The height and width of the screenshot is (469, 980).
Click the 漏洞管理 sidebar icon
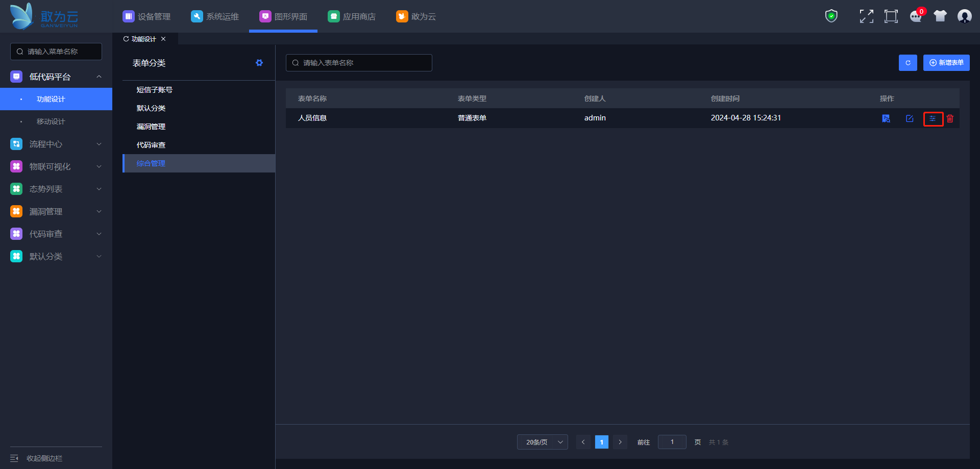click(x=16, y=211)
